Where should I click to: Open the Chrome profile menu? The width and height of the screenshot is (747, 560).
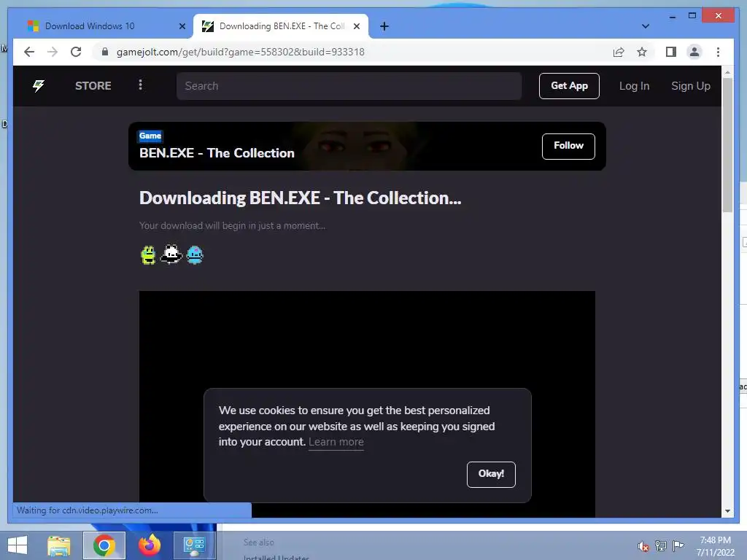tap(694, 52)
